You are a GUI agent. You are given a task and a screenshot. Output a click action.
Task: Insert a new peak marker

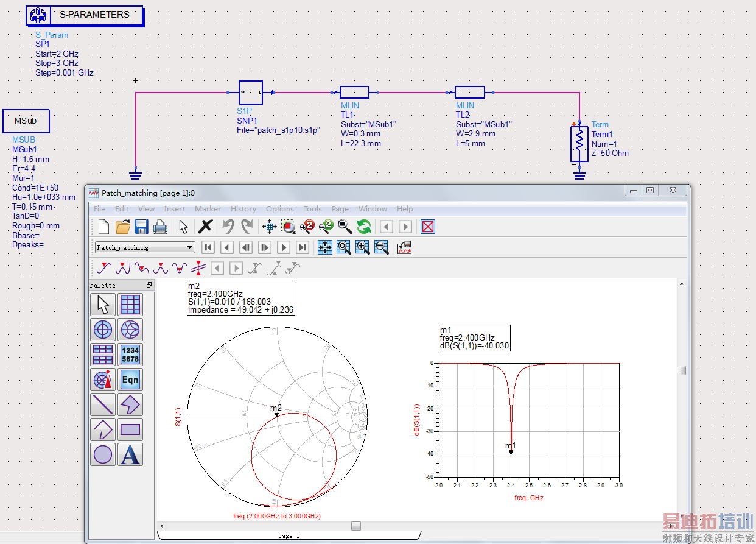click(123, 268)
